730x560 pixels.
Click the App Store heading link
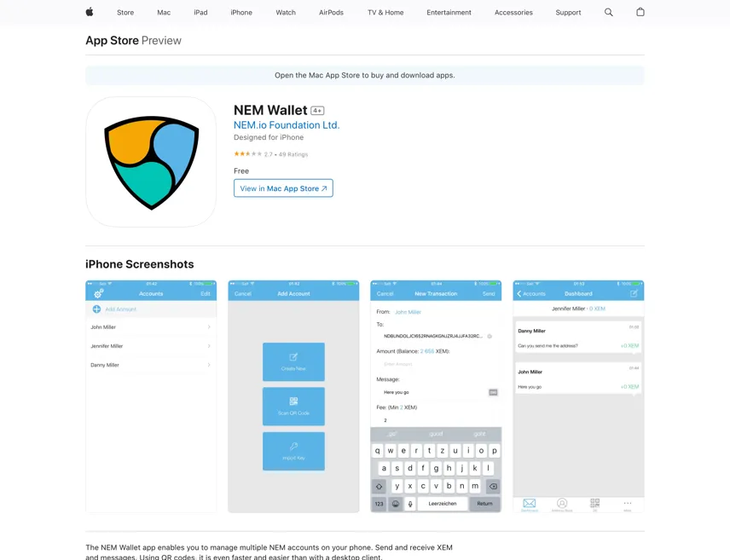click(113, 41)
